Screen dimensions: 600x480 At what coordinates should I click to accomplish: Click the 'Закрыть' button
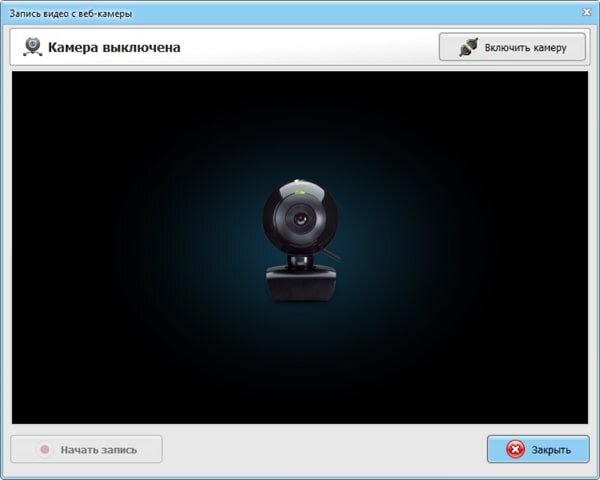[538, 449]
